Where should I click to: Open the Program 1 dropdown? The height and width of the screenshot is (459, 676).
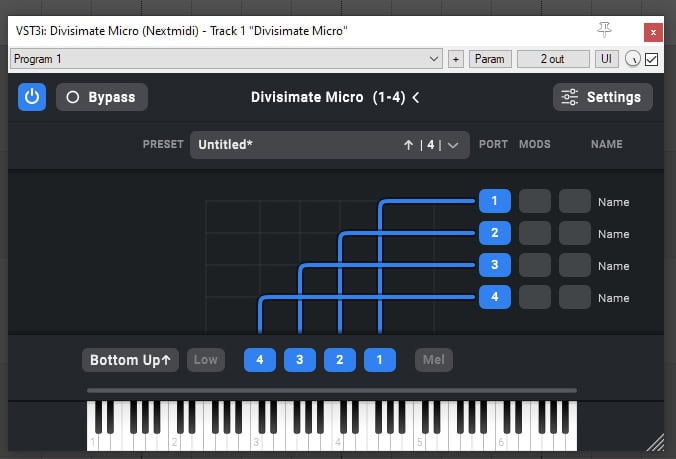point(226,59)
